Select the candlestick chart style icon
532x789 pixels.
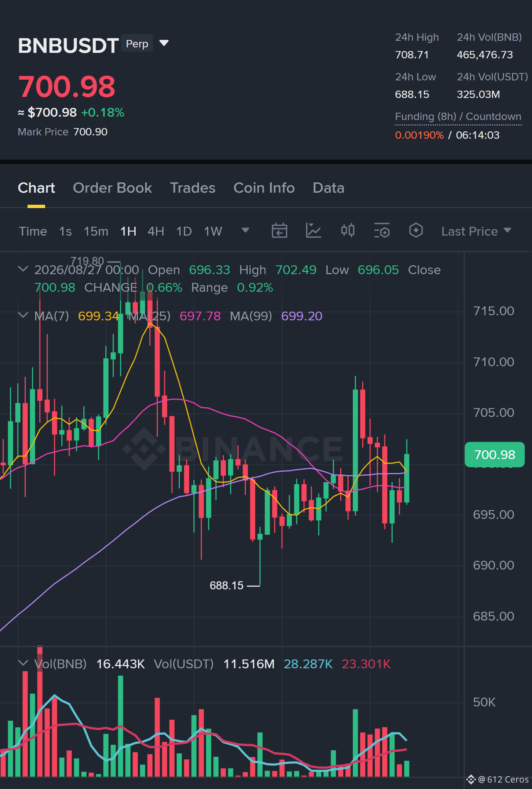347,231
